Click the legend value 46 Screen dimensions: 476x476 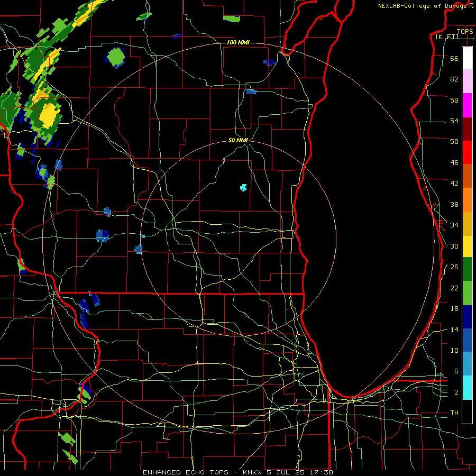454,163
